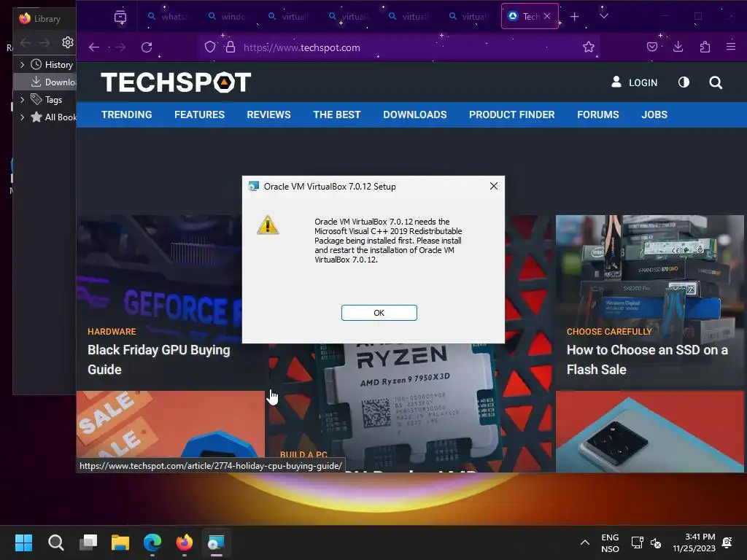Click the site padlock security icon
The width and height of the screenshot is (747, 560).
(x=230, y=47)
